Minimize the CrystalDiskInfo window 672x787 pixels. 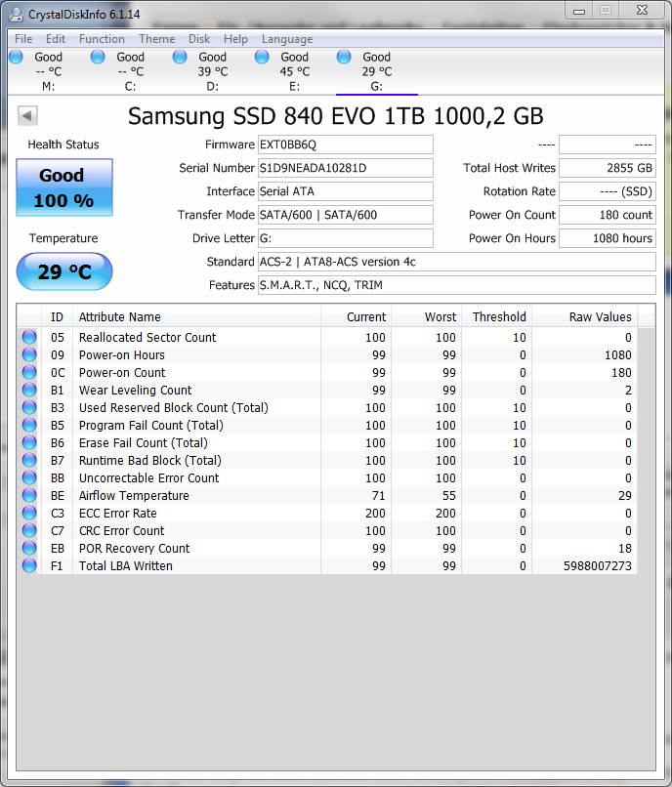(x=579, y=10)
